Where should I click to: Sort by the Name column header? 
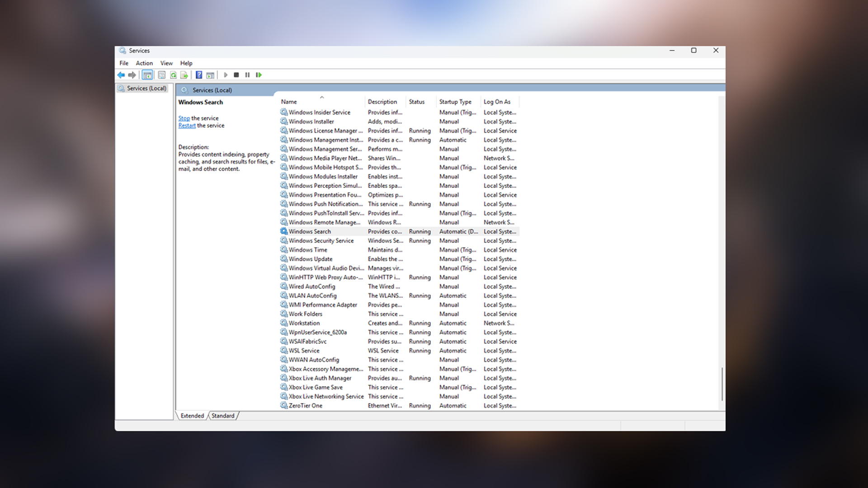[321, 102]
